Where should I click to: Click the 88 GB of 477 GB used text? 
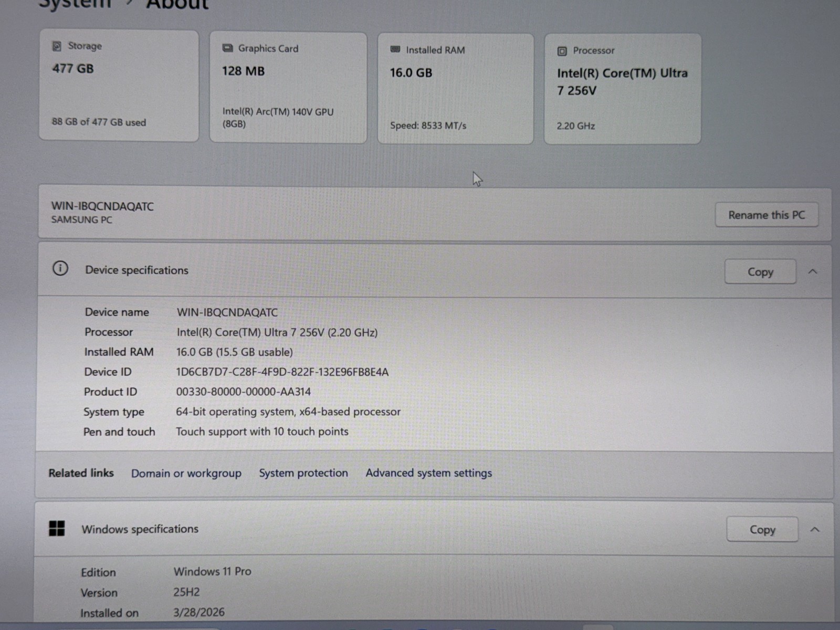tap(99, 122)
